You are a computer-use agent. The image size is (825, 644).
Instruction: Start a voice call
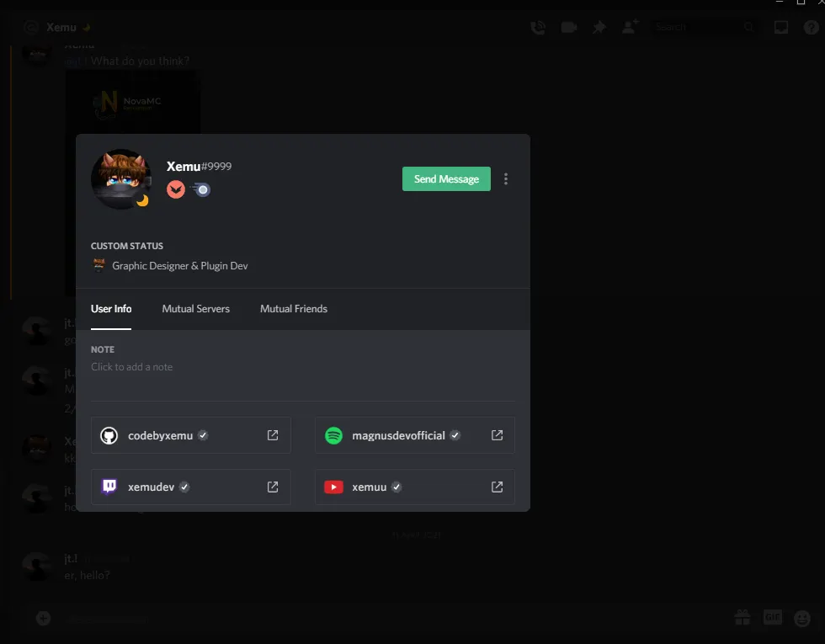pos(538,27)
